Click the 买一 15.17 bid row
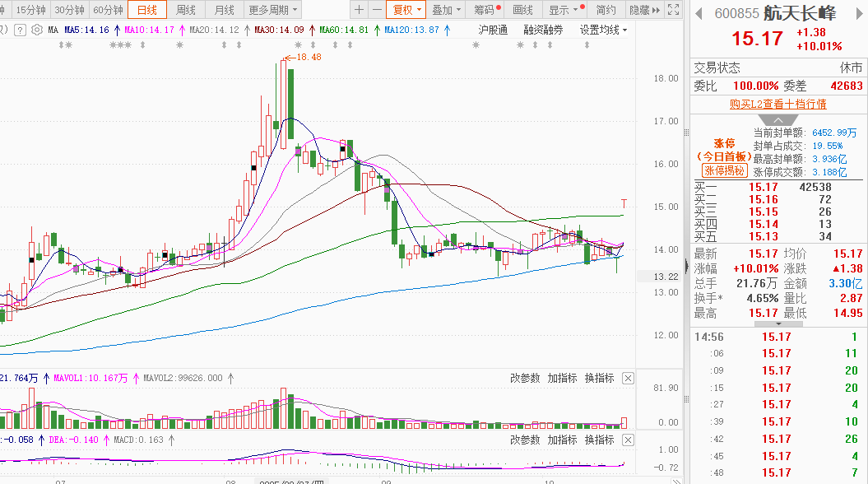Viewport: 868px width, 484px height. pyautogui.click(x=777, y=187)
